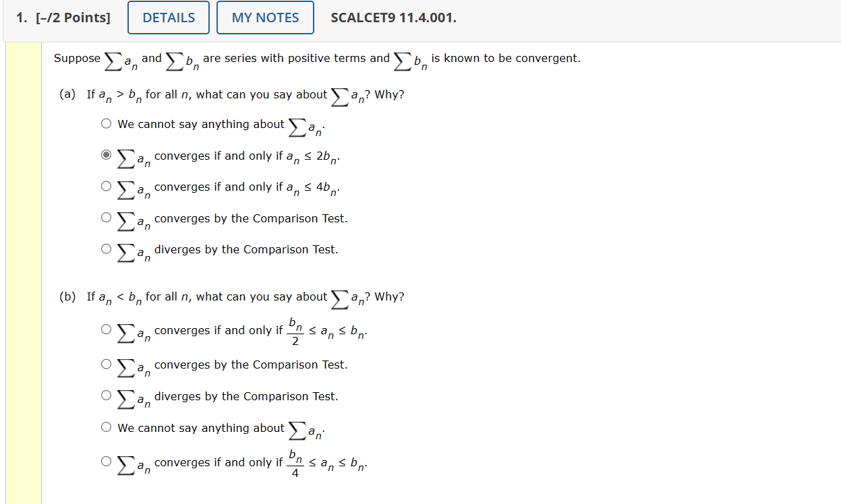Choose 'an ≤ 4bn' convergence option in part (a)
The width and height of the screenshot is (841, 504).
click(106, 185)
